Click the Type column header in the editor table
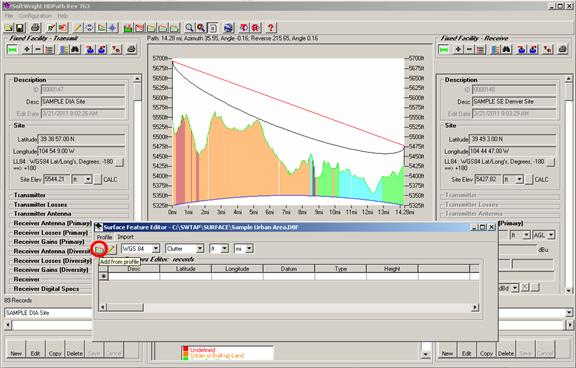 [x=341, y=269]
